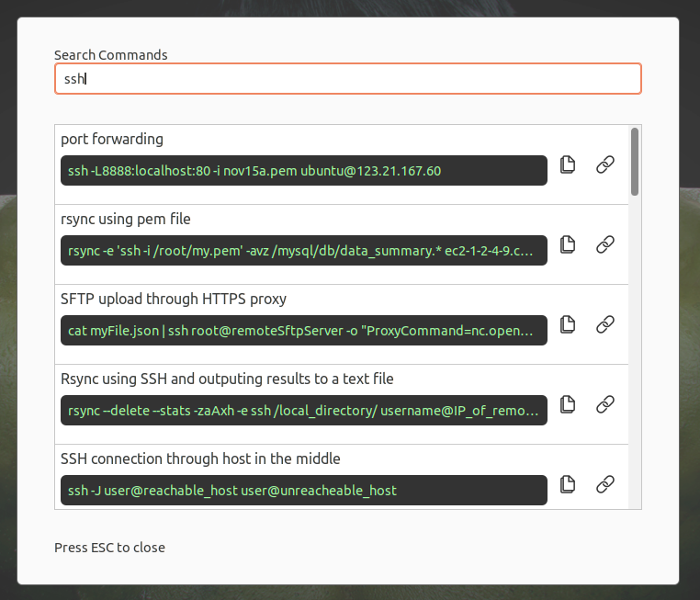Select the rsync -e pem file code block
This screenshot has width=700, height=600.
click(303, 251)
